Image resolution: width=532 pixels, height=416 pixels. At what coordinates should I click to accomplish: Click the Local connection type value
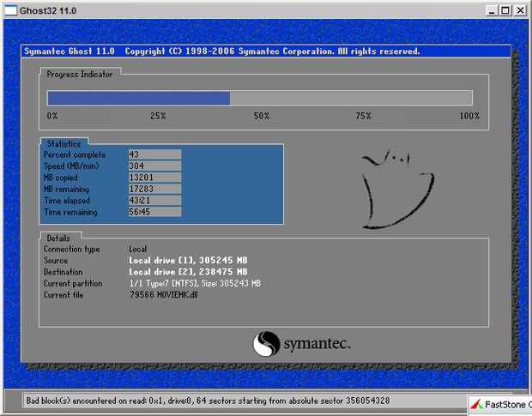tap(138, 250)
